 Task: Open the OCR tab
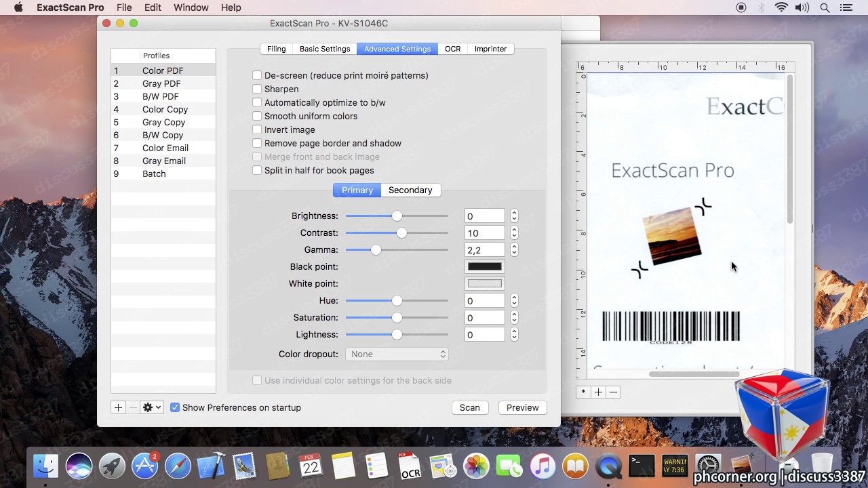pos(452,49)
